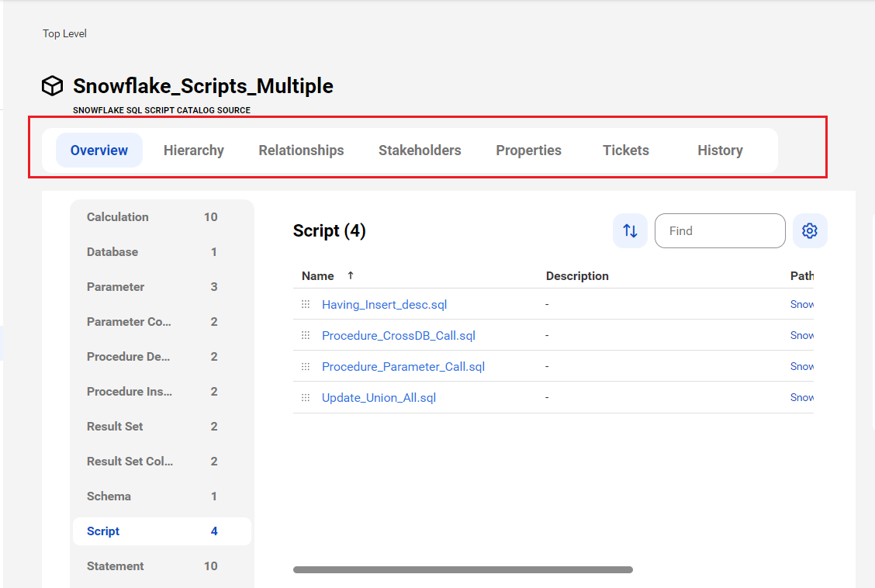This screenshot has width=875, height=588.
Task: Select the Calculation category
Action: [x=162, y=217]
